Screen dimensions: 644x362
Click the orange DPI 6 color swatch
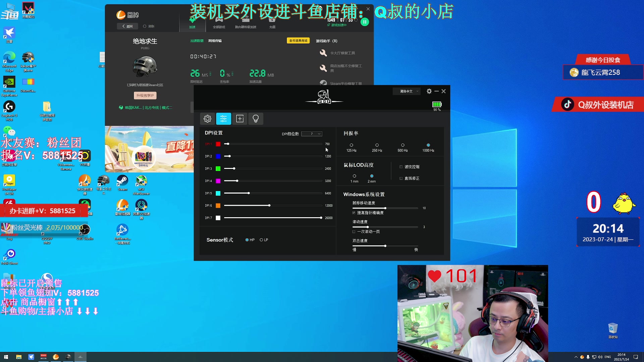coord(218,205)
